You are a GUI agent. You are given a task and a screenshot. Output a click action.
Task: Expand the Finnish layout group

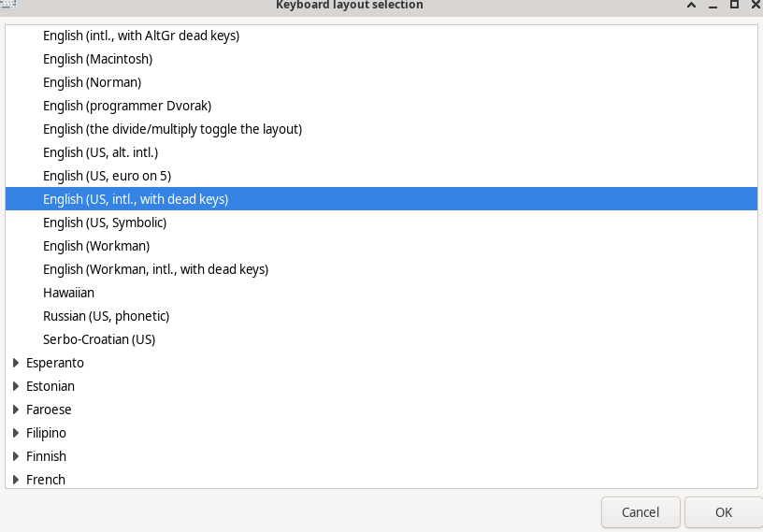pos(16,456)
